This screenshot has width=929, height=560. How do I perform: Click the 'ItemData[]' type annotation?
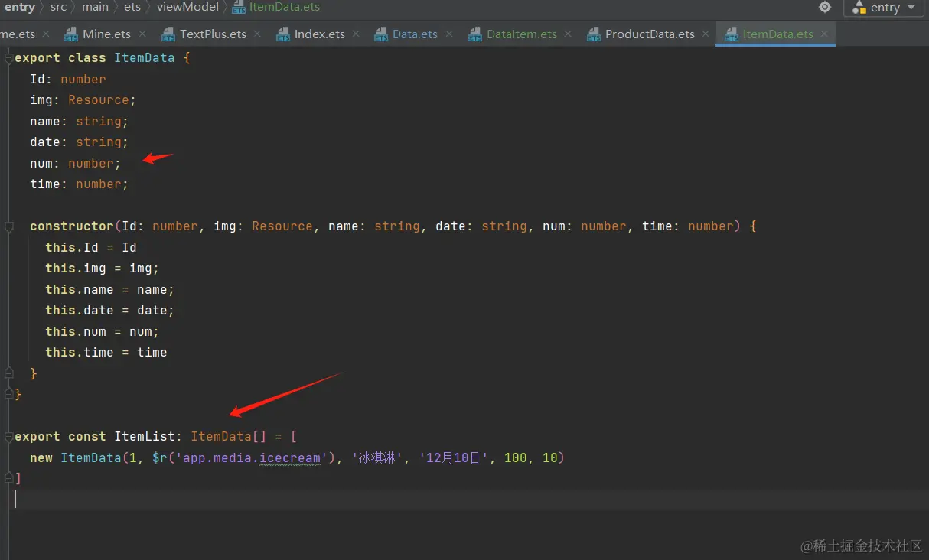click(x=229, y=437)
